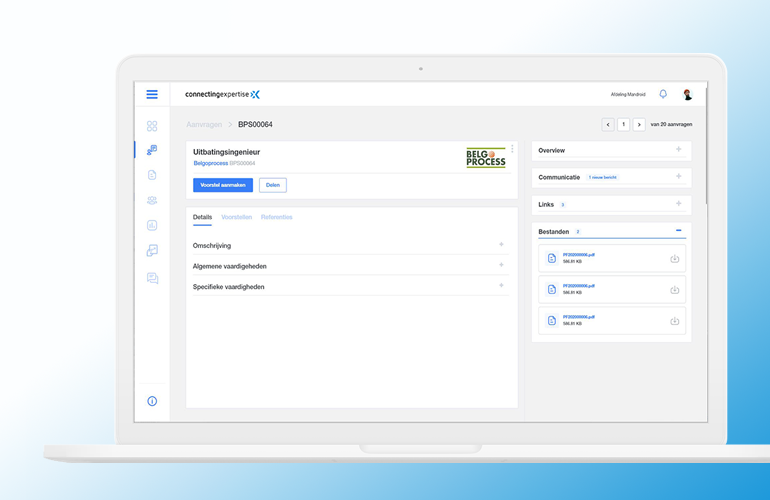Click the Voorstel aanmaken button
Screen dimensions: 770x500
(x=223, y=185)
